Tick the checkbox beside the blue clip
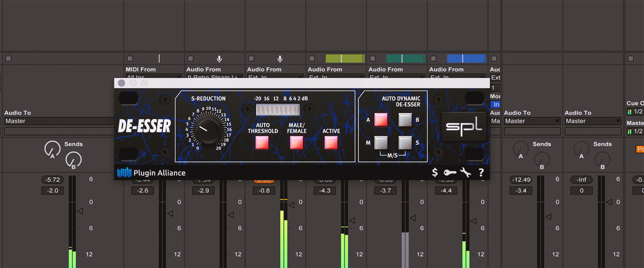Image resolution: width=644 pixels, height=268 pixels. coord(433,58)
